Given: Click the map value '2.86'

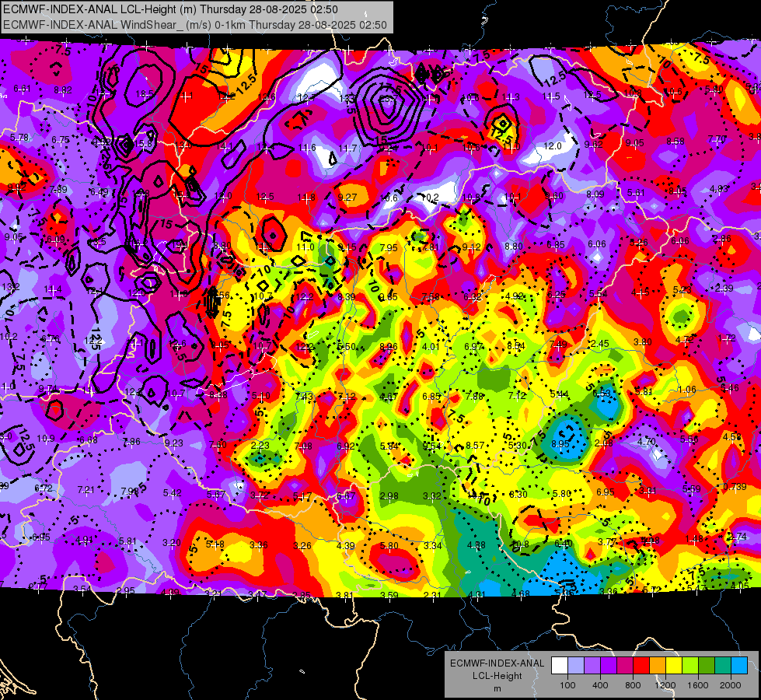Looking at the screenshot, I should tap(722, 238).
